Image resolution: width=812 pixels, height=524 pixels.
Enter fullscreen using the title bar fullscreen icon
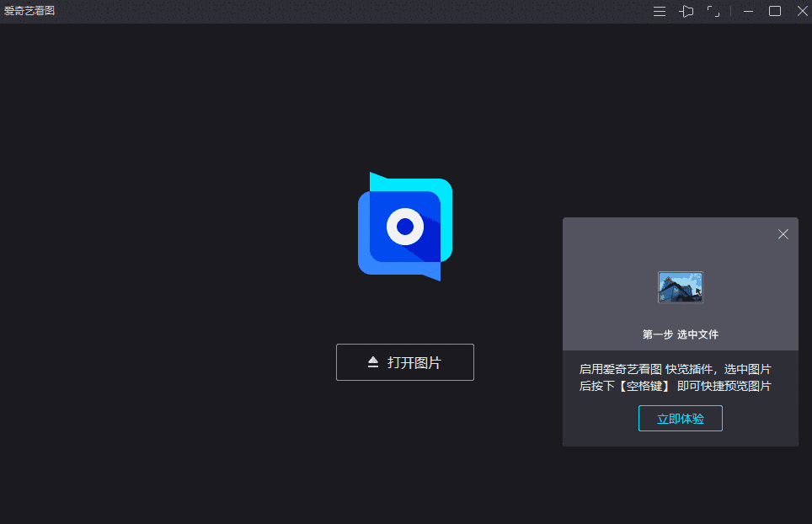pyautogui.click(x=713, y=11)
